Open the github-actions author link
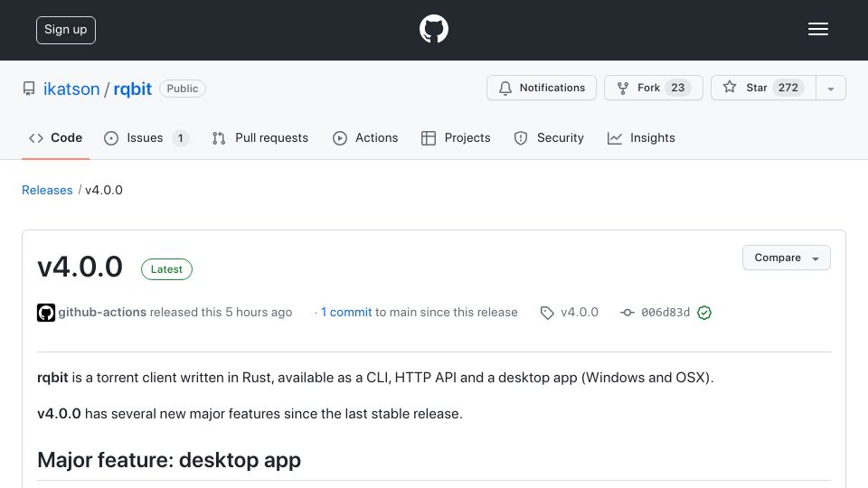 tap(102, 312)
